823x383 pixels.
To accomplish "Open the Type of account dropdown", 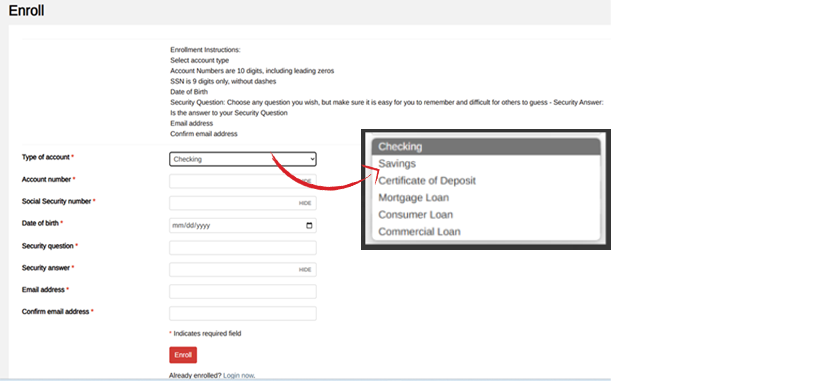I will tap(242, 159).
